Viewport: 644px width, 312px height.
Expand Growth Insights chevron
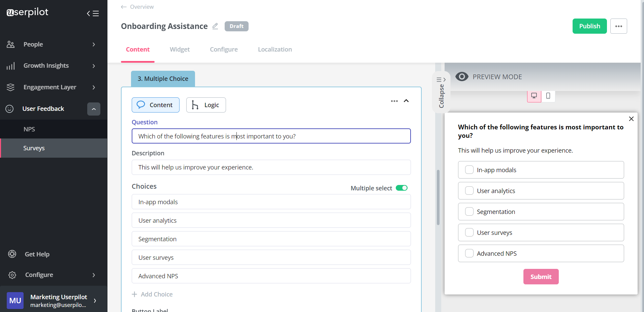(94, 66)
